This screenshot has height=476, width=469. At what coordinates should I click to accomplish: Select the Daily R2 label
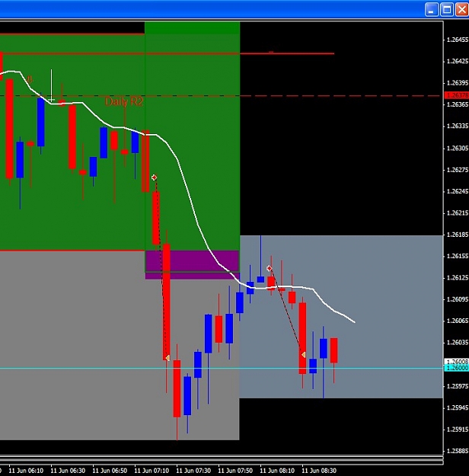point(124,101)
